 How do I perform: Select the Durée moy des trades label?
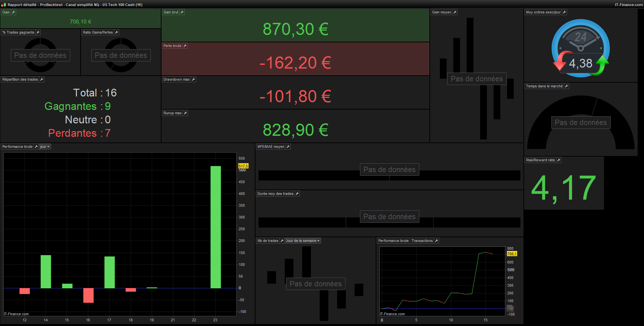tap(275, 194)
